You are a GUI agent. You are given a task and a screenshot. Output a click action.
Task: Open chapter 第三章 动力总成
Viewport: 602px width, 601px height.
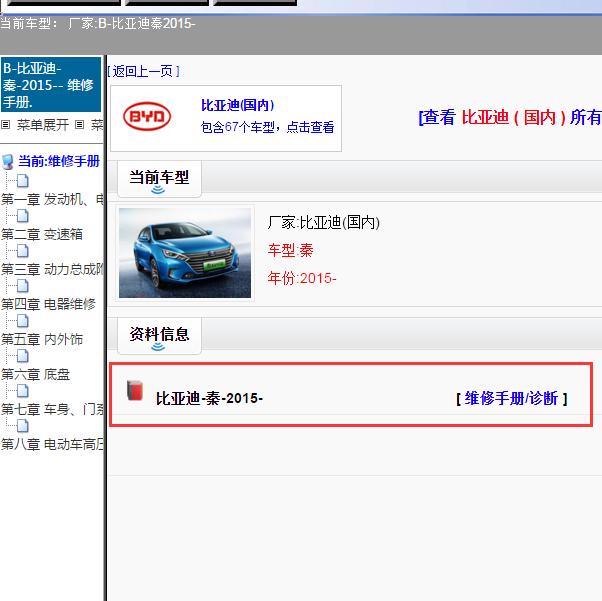[52, 269]
